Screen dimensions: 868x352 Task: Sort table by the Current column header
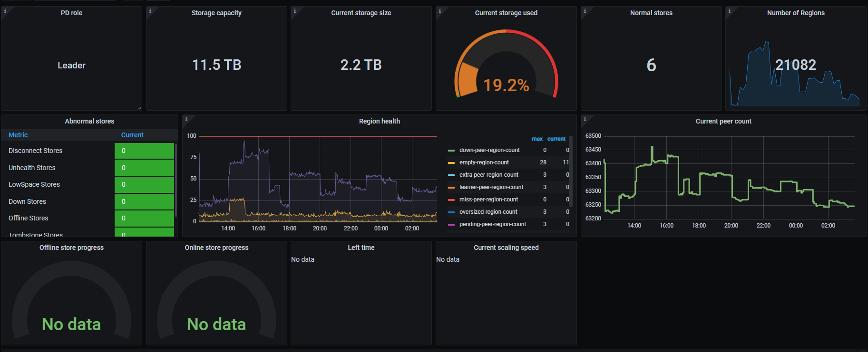click(132, 135)
